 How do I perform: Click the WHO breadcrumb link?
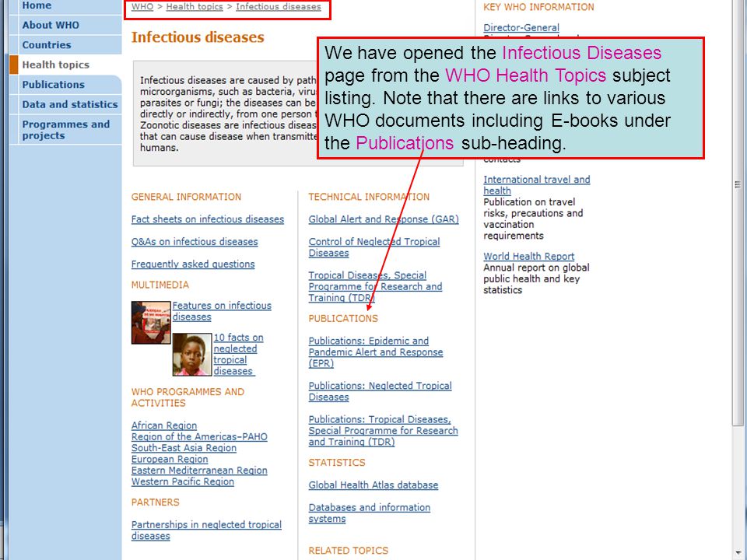pos(142,7)
